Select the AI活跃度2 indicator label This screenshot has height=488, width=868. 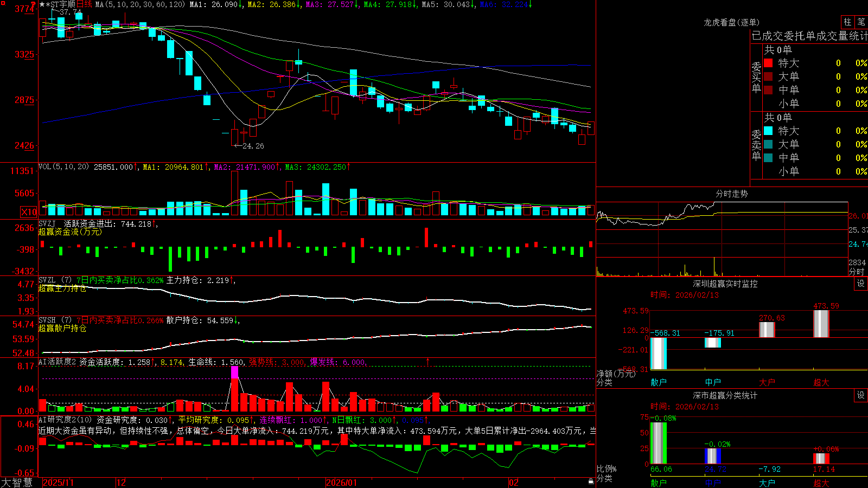click(57, 362)
